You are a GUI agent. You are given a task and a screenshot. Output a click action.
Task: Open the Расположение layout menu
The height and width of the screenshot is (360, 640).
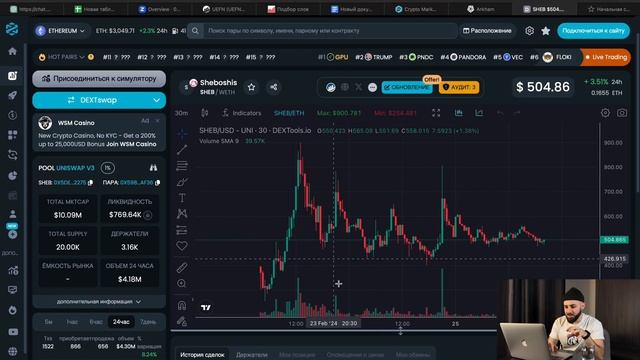pos(487,31)
